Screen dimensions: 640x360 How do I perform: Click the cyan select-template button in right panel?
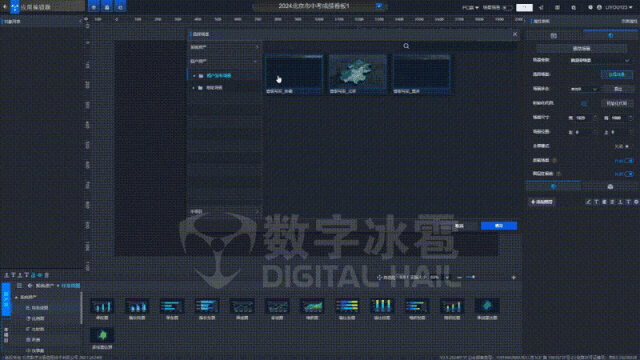point(617,74)
